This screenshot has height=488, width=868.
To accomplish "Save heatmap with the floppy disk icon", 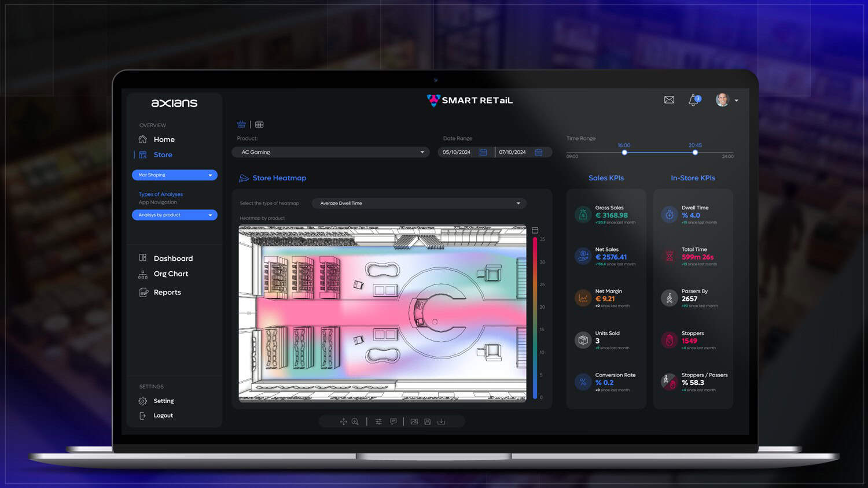I will (428, 422).
